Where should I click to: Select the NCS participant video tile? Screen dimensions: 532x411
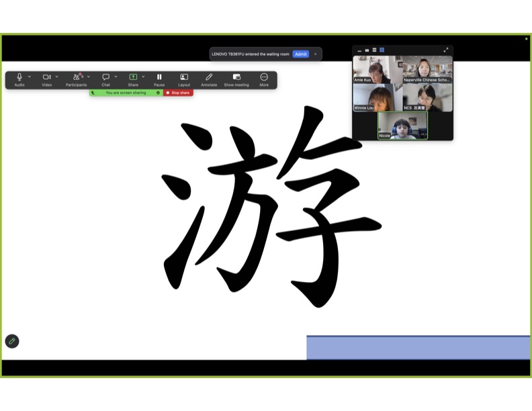[427, 97]
